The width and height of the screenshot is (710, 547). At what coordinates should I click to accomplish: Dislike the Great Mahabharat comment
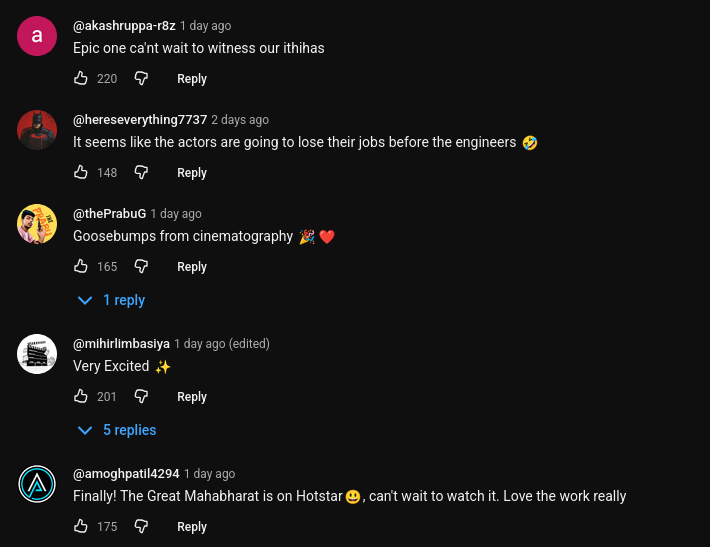[x=141, y=526]
